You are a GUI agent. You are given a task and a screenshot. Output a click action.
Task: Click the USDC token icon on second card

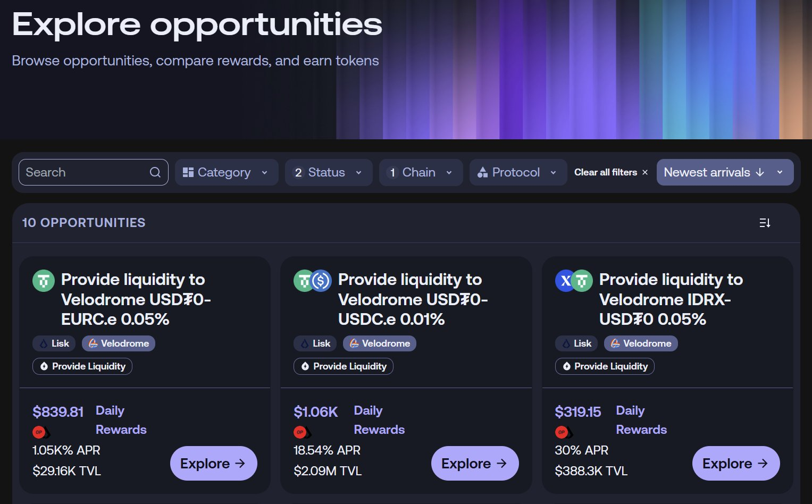click(321, 281)
